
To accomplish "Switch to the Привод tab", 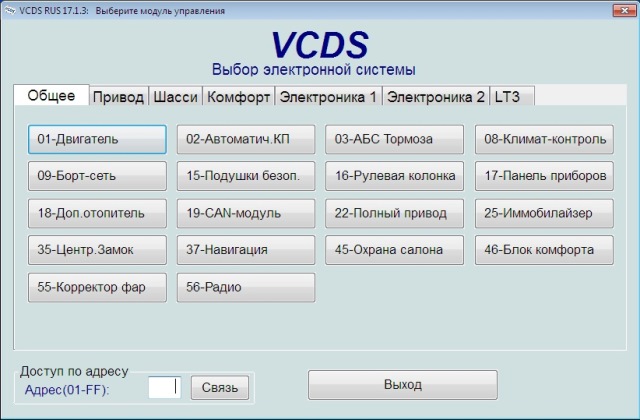I will click(x=118, y=97).
